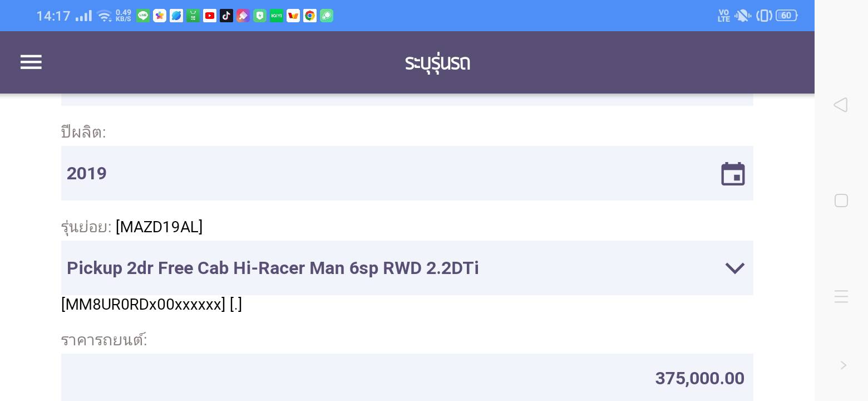Click the production year field showing 2019
868x401 pixels.
[407, 173]
